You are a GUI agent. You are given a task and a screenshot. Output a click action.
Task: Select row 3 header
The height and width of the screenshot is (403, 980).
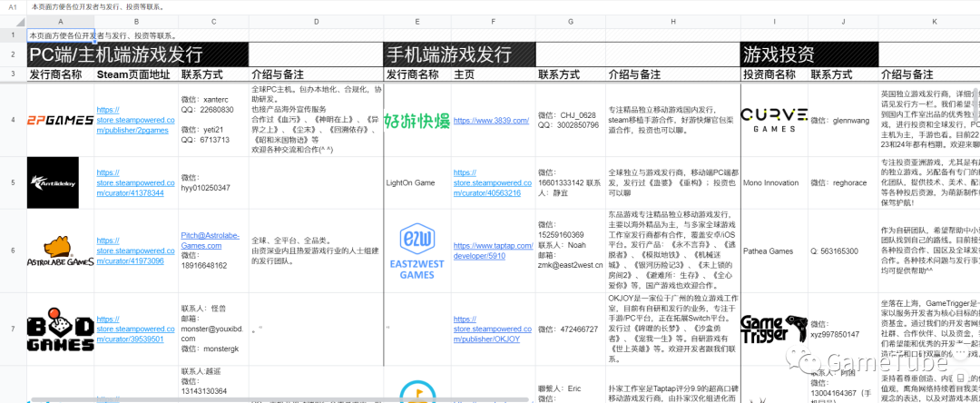click(x=13, y=74)
